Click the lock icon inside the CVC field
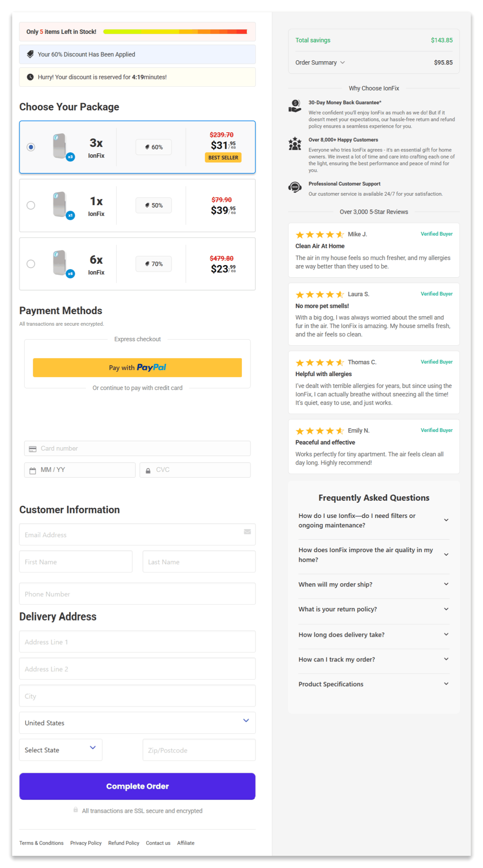The width and height of the screenshot is (483, 868). pyautogui.click(x=148, y=470)
